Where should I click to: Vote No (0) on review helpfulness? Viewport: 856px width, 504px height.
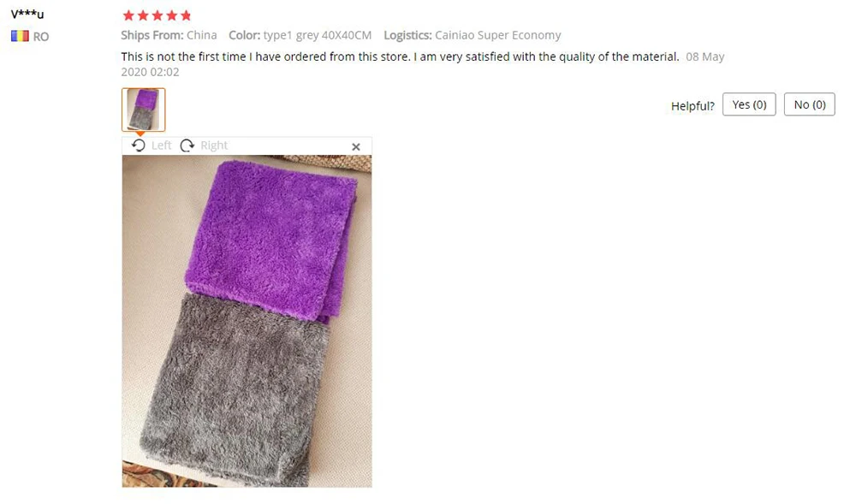click(810, 104)
